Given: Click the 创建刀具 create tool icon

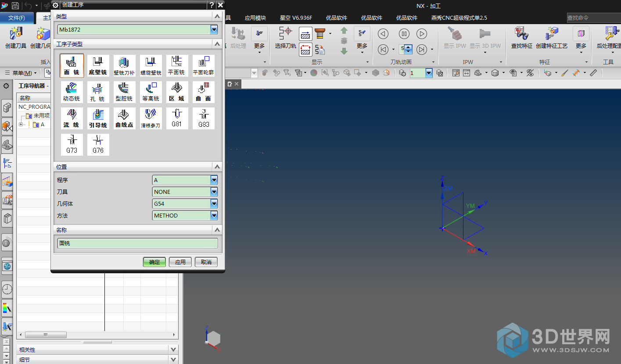Looking at the screenshot, I should pyautogui.click(x=16, y=37).
